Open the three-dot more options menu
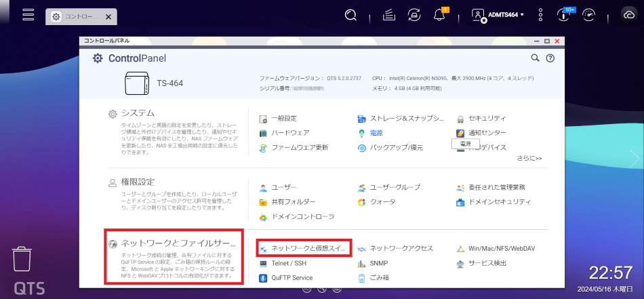 pyautogui.click(x=540, y=15)
